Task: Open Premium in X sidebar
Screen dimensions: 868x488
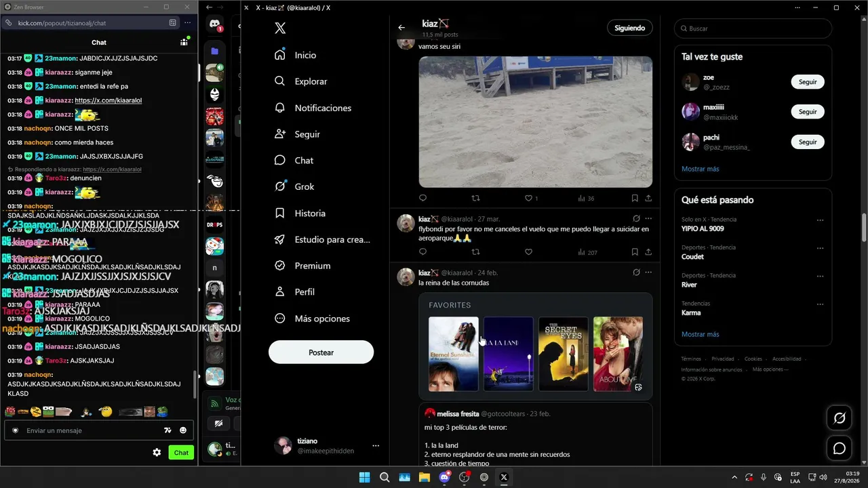Action: tap(302, 266)
